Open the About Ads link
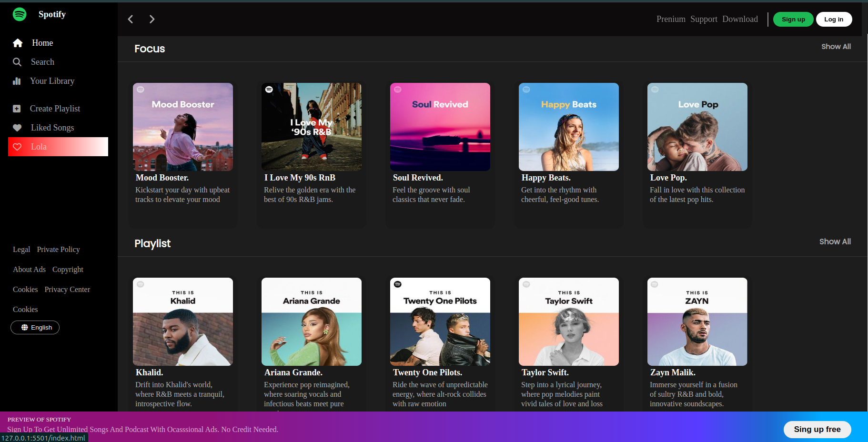868x442 pixels. [29, 270]
